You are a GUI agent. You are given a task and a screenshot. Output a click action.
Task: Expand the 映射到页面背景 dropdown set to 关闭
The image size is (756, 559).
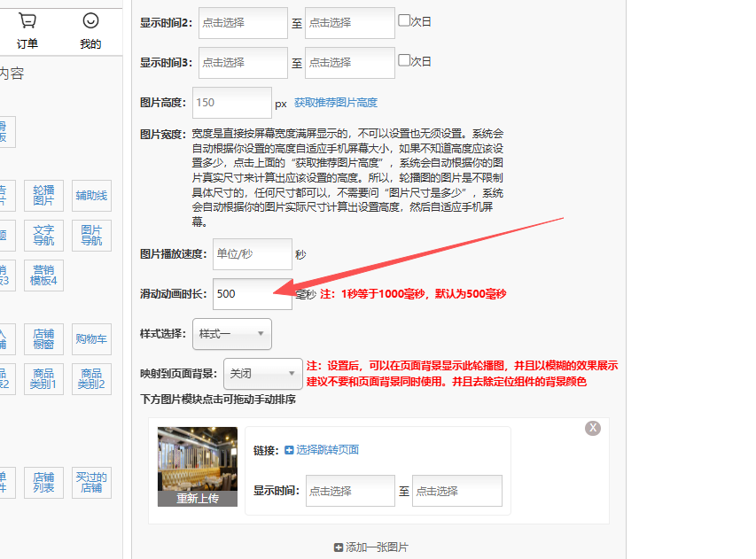262,374
